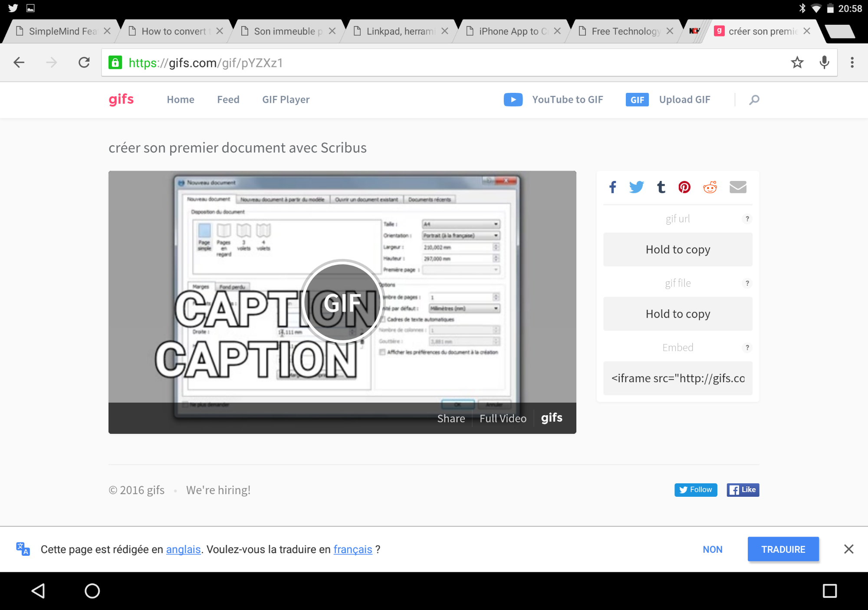Share the GIF on Reddit

pyautogui.click(x=710, y=187)
